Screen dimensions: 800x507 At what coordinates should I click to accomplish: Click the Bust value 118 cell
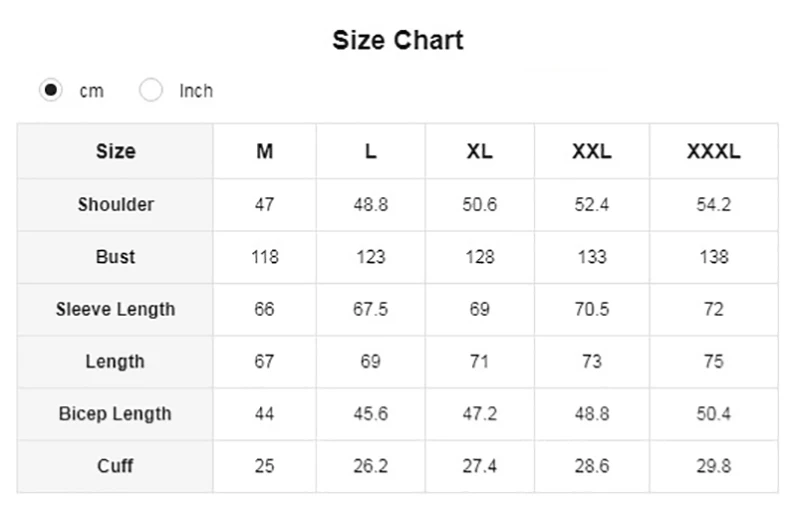(264, 257)
